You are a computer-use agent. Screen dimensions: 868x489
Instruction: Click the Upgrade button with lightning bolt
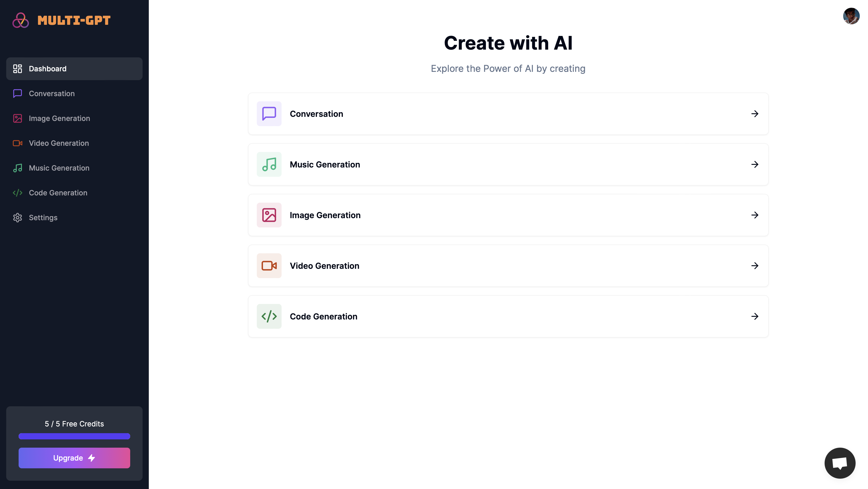[x=74, y=458]
